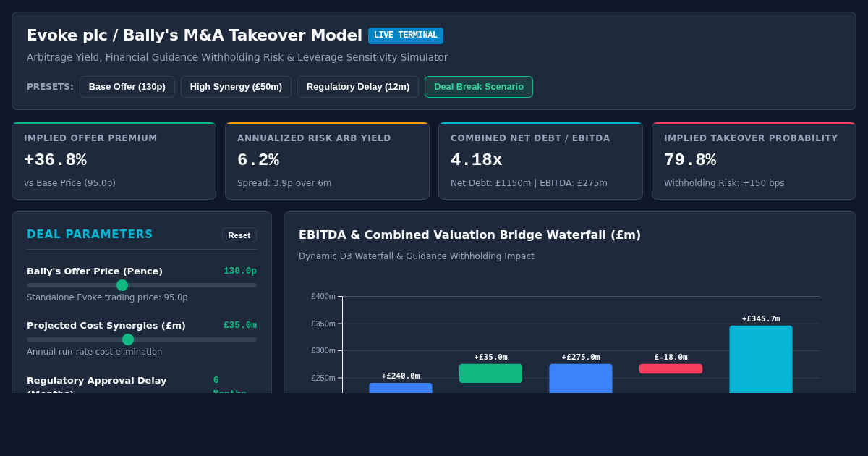868x456 pixels.
Task: Click the +£35.0m green synergy bar
Action: pyautogui.click(x=490, y=373)
